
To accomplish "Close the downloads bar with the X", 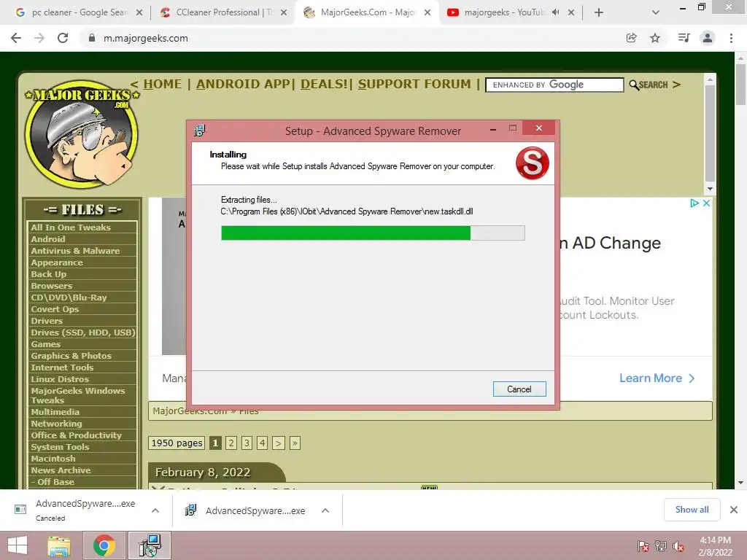I will (734, 510).
